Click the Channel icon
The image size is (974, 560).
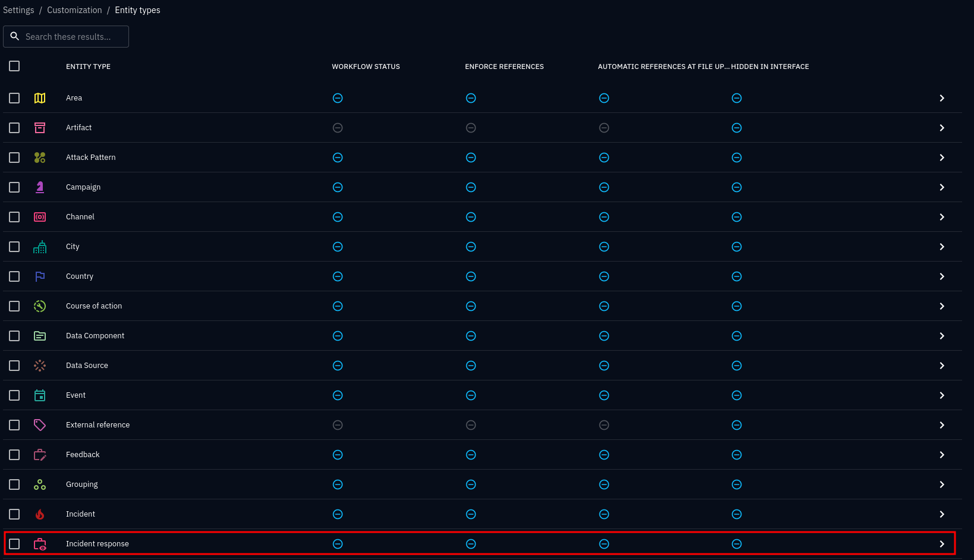(40, 217)
